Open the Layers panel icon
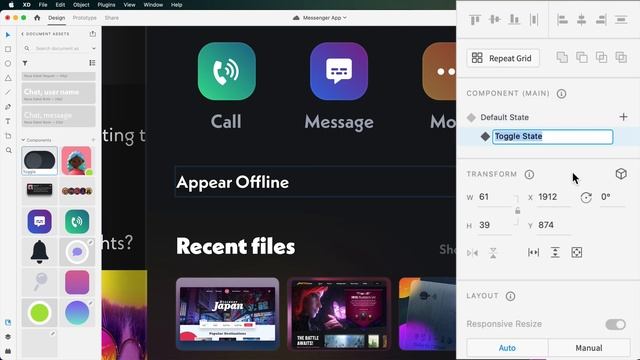 click(x=8, y=337)
